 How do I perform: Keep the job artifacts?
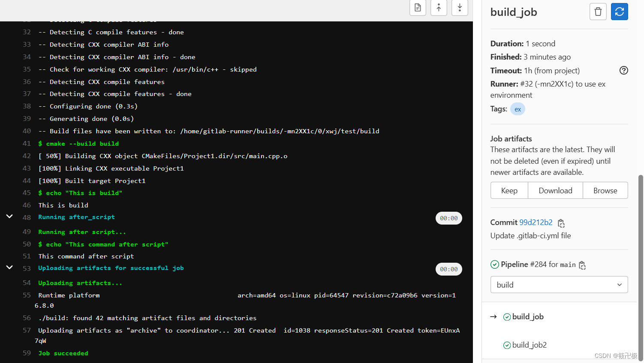click(x=509, y=191)
